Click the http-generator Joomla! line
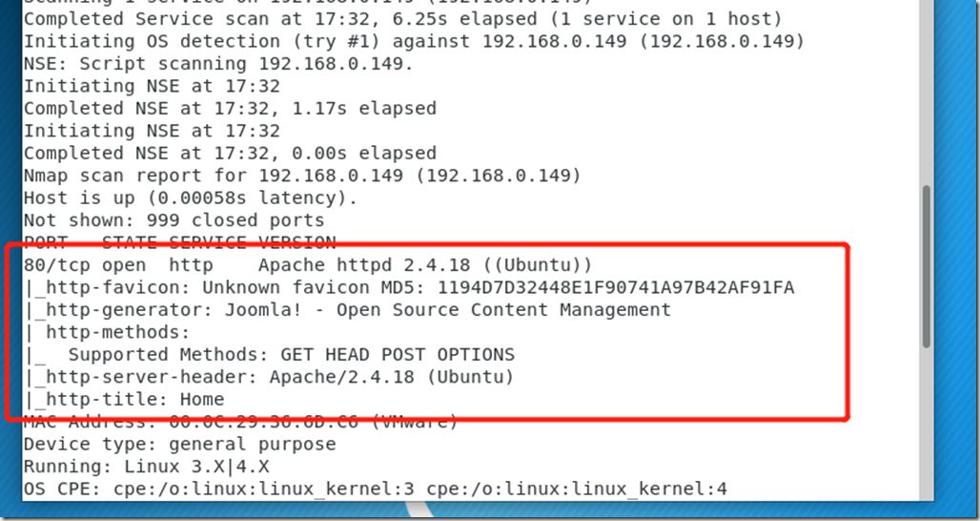980x521 pixels. click(348, 309)
